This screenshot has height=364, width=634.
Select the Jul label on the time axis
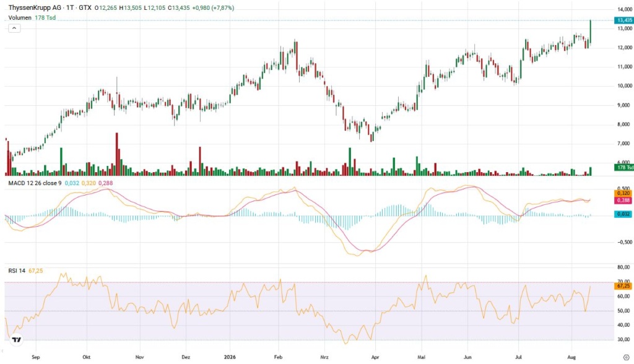pos(518,357)
